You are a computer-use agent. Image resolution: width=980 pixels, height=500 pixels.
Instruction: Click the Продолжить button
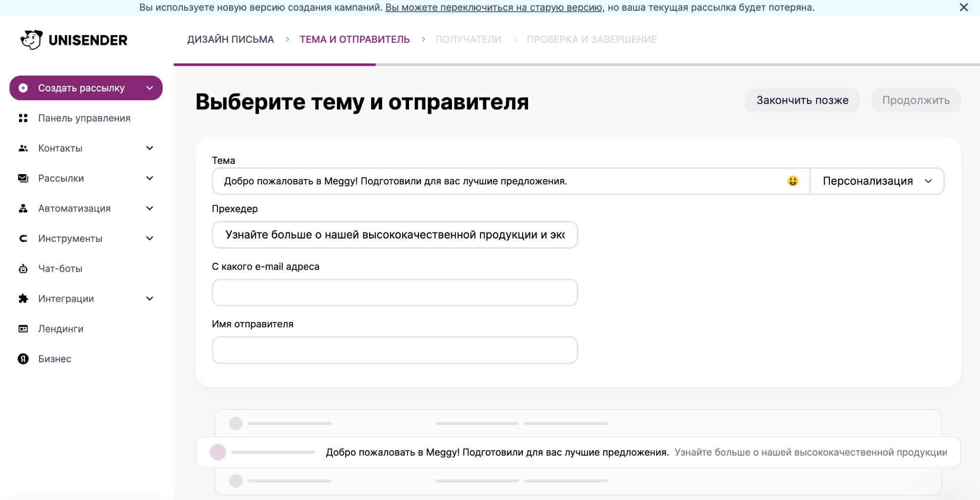916,100
